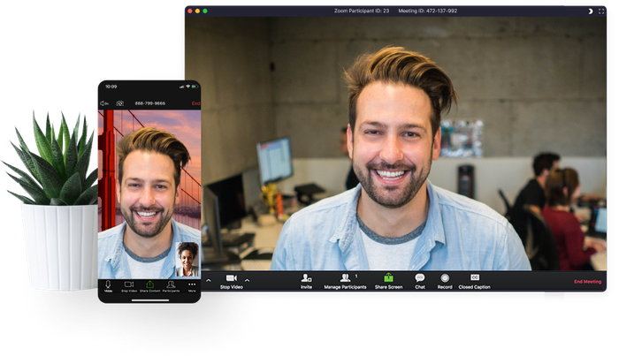This screenshot has height=364, width=619.
Task: Open the Manage Participants panel
Action: [345, 279]
